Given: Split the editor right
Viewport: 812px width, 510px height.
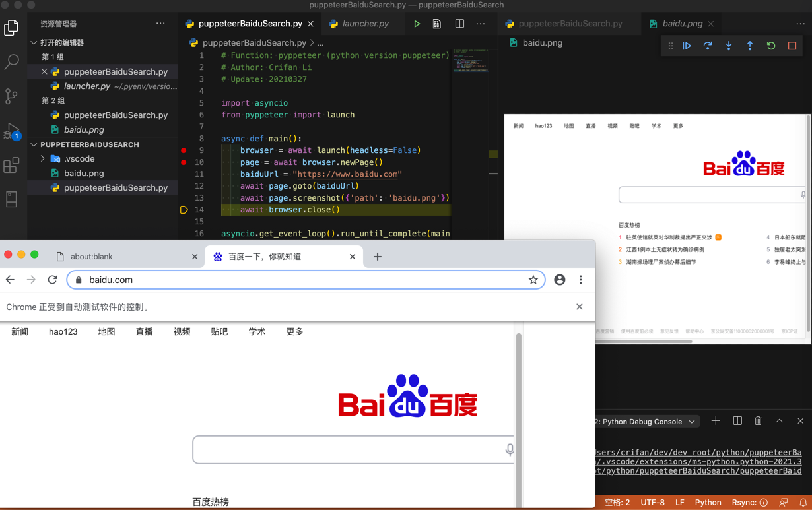Looking at the screenshot, I should pyautogui.click(x=459, y=24).
